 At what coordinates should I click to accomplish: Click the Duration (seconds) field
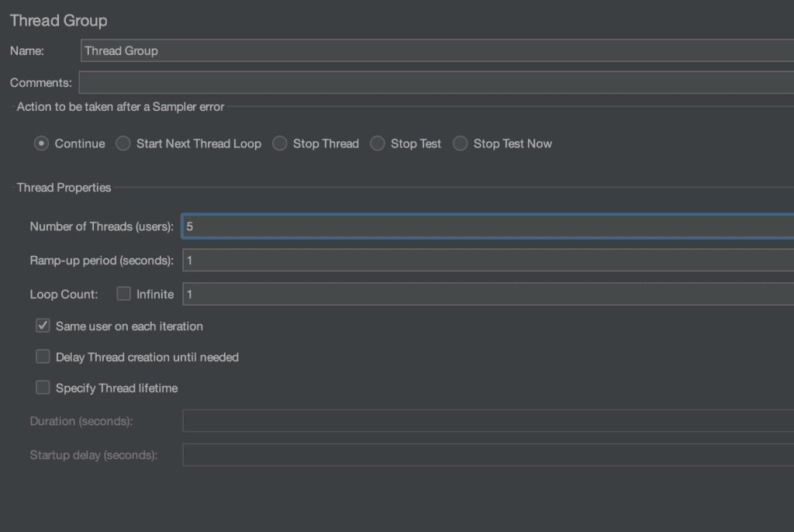click(488, 421)
